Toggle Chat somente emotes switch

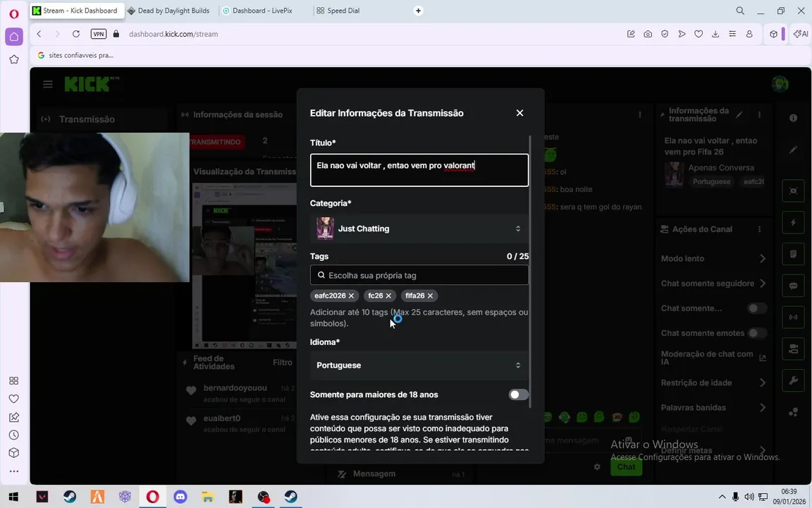[x=756, y=333]
